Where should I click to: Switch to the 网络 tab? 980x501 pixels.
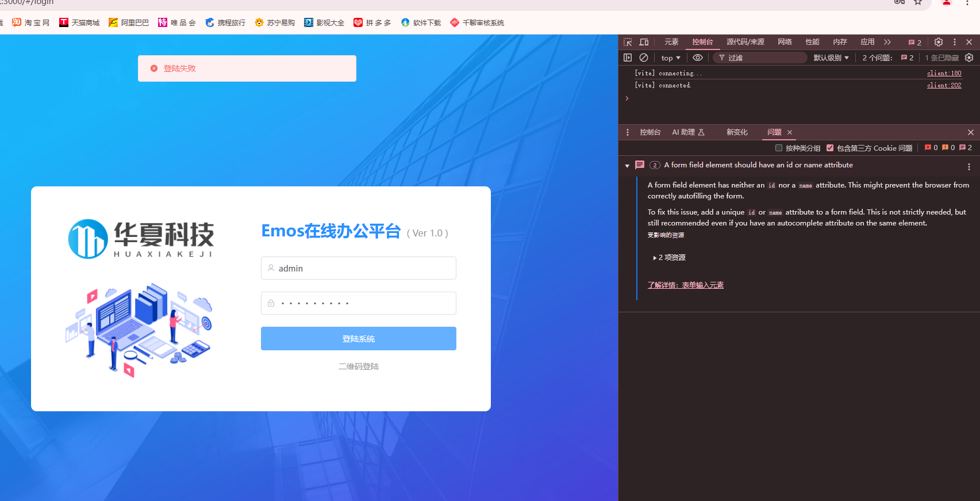(785, 42)
